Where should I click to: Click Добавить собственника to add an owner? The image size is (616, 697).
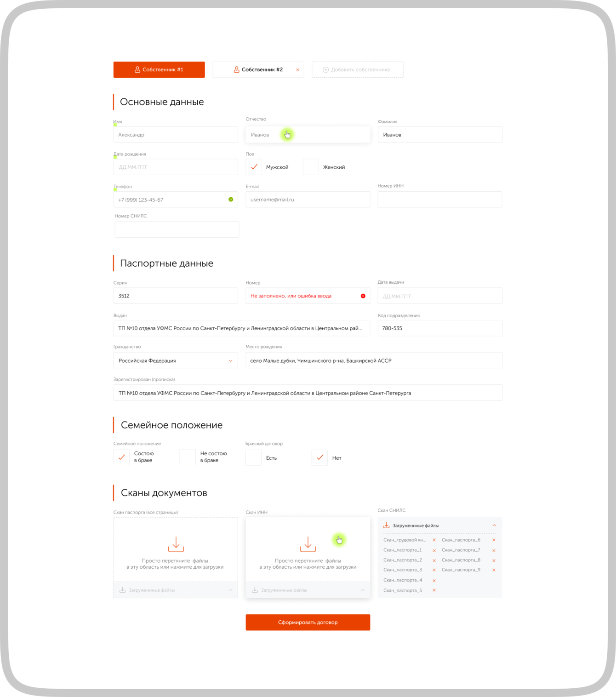click(358, 70)
